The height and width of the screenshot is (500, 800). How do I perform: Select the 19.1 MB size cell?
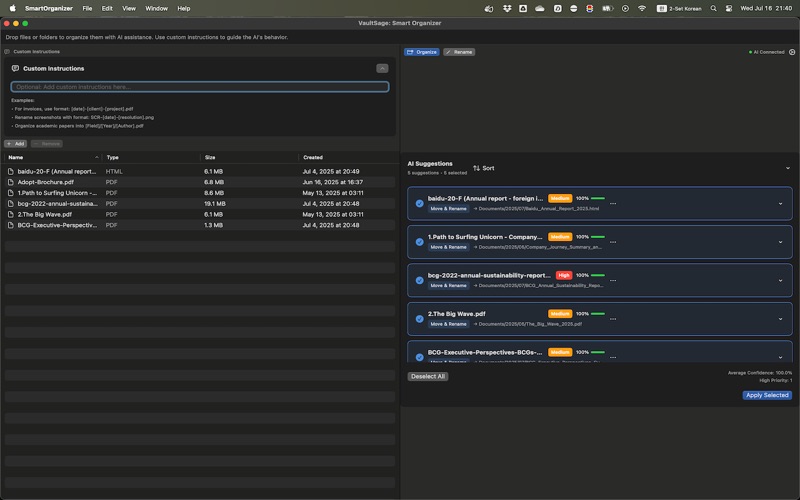(x=215, y=204)
